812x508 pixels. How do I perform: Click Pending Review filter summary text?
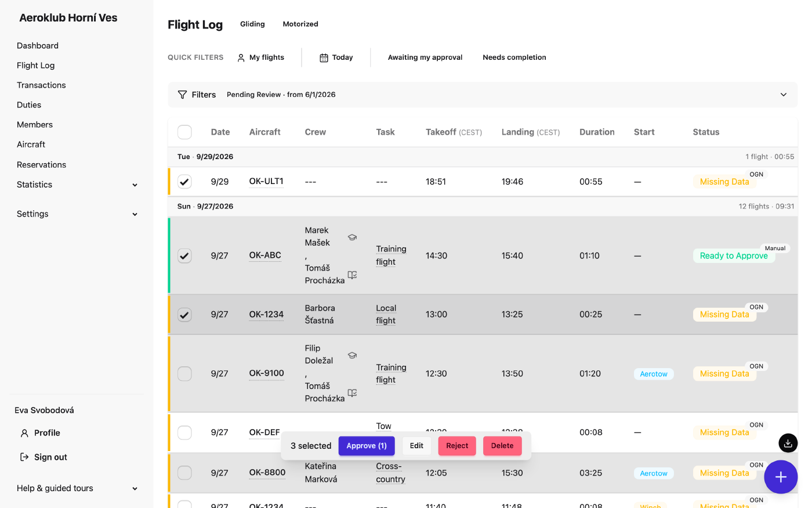point(281,95)
